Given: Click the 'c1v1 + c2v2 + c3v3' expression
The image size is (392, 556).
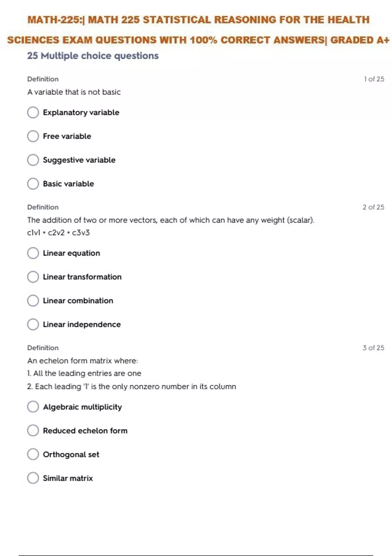Looking at the screenshot, I should (58, 233).
